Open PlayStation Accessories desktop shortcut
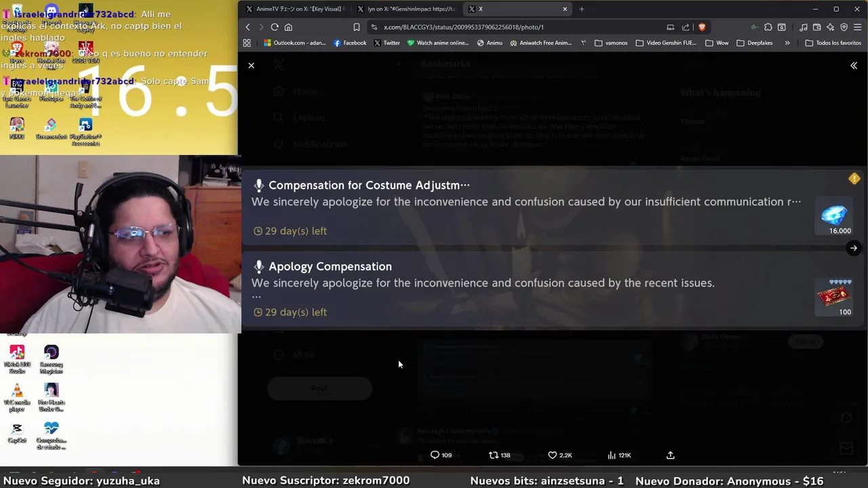The image size is (868, 488). coord(85,131)
